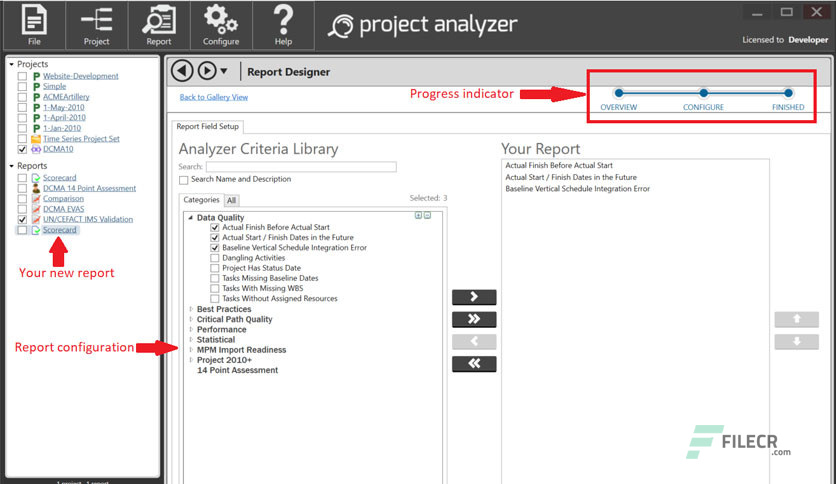
Task: Click the ACMEArtillery project icon
Action: coord(36,97)
